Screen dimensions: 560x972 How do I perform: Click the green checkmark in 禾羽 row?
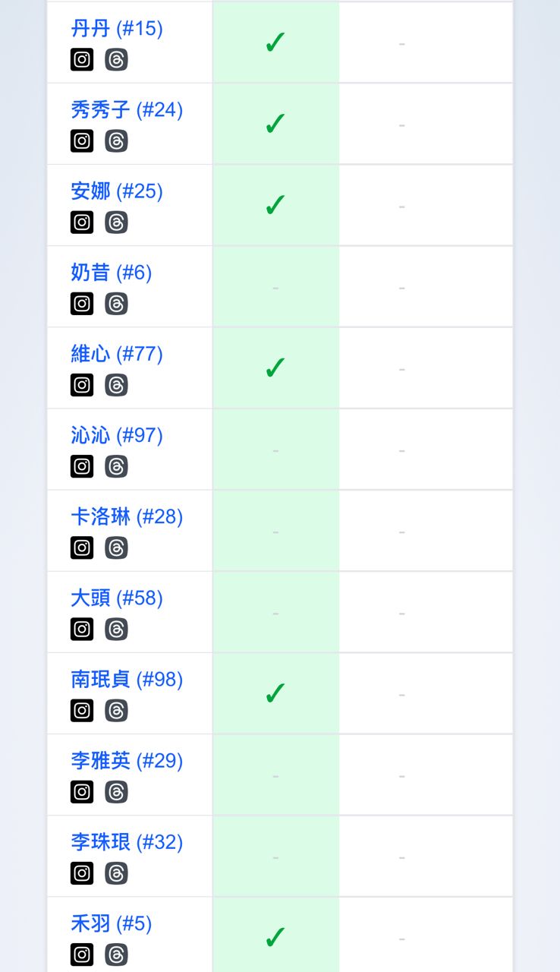[x=275, y=938]
